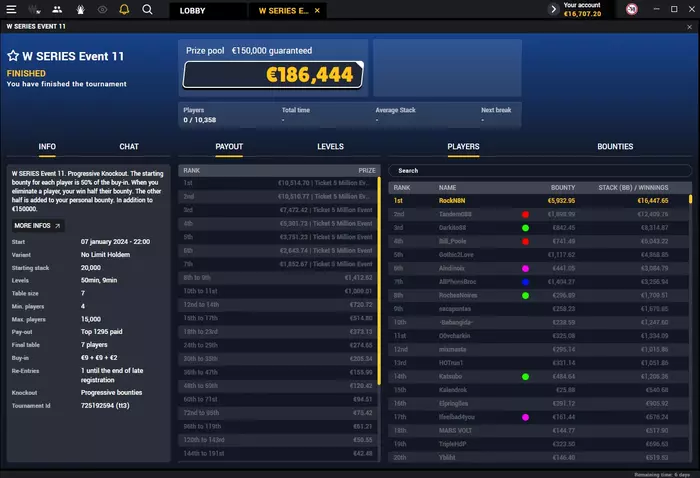
Task: Click the round profile avatar icon
Action: pos(631,9)
